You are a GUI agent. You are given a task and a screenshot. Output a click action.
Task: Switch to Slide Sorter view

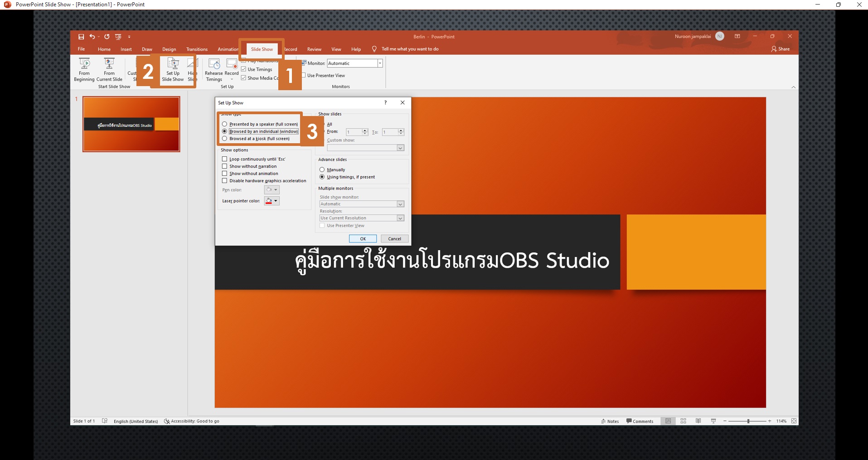[x=683, y=421]
